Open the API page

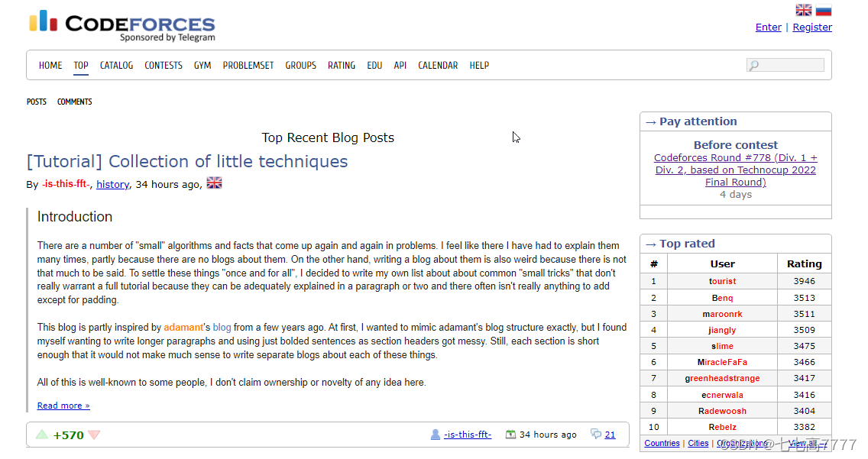tap(400, 65)
